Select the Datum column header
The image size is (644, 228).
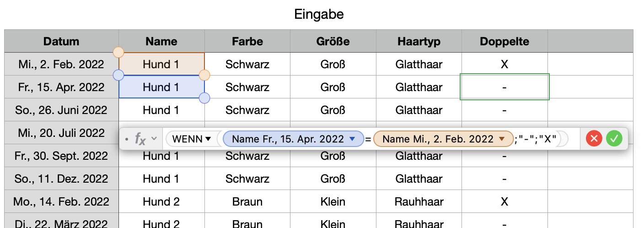61,41
